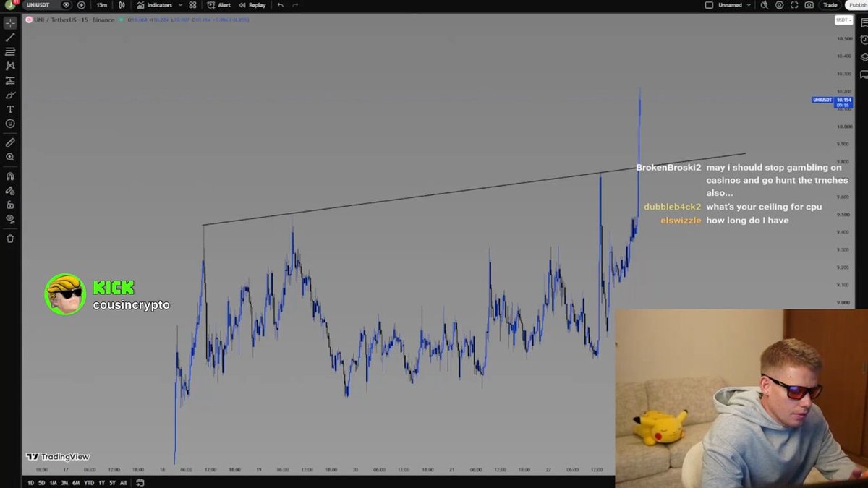
Task: Click the Alert button
Action: click(219, 5)
